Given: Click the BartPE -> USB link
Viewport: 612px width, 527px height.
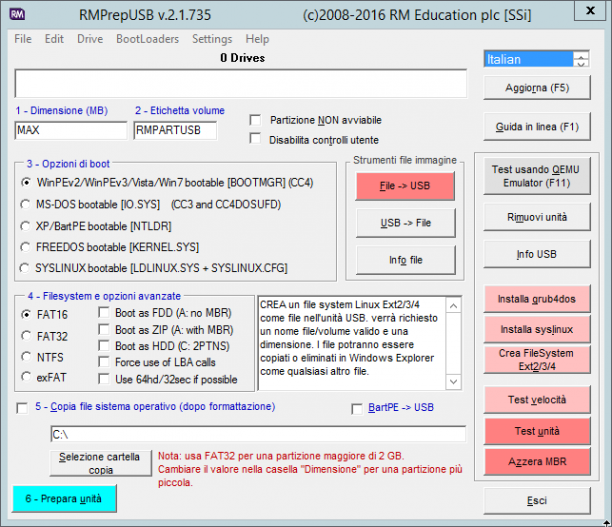Looking at the screenshot, I should click(401, 408).
